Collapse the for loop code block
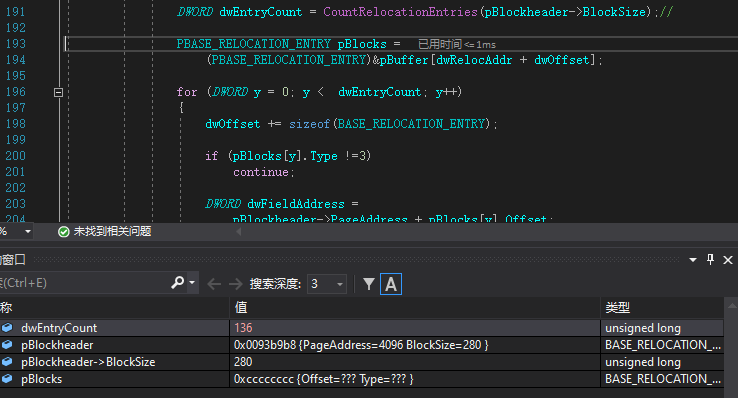Viewport: 738px width, 398px height. (58, 92)
